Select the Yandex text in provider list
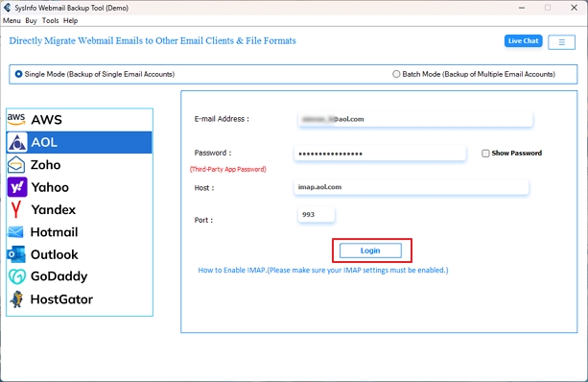The height and width of the screenshot is (382, 588). pos(54,209)
